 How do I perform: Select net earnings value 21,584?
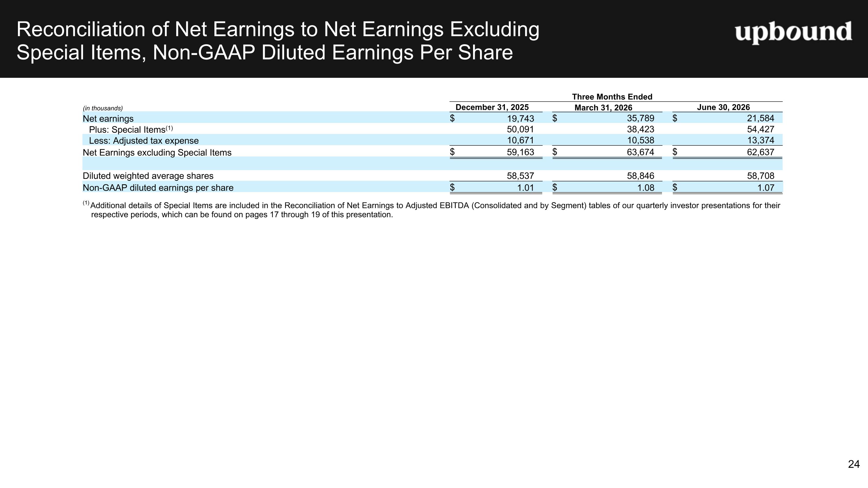760,118
